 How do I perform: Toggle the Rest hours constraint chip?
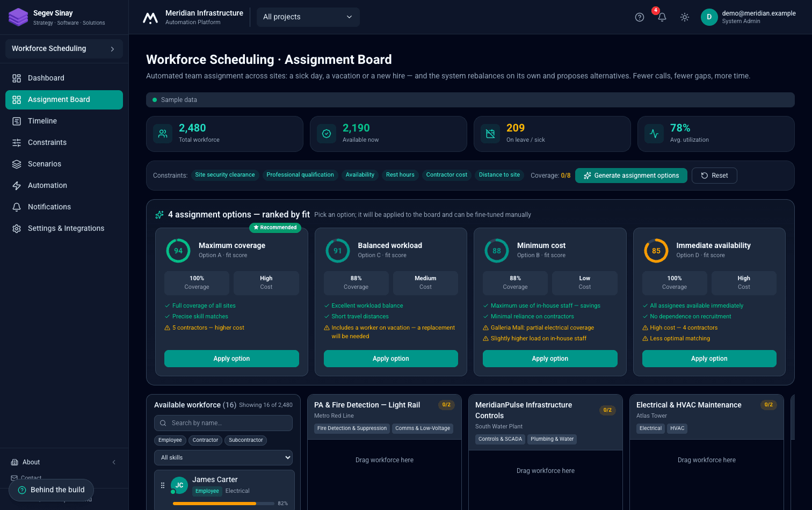(400, 175)
